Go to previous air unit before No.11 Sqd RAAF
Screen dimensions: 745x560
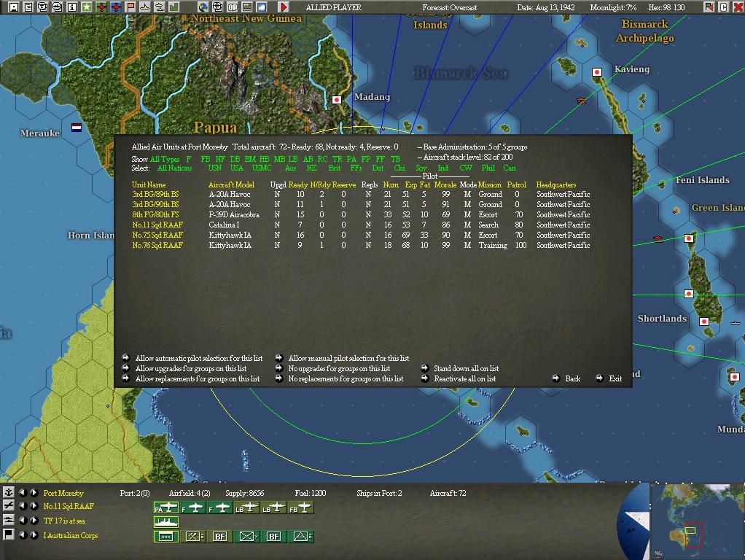[x=23, y=506]
